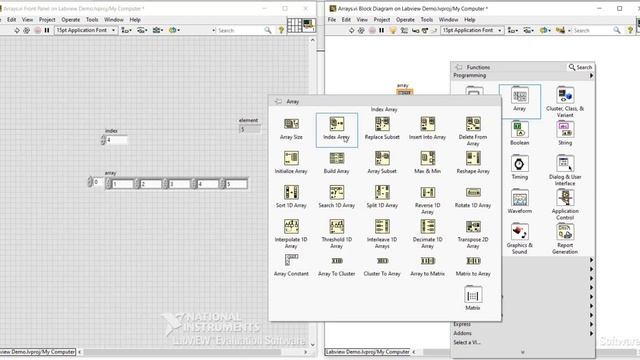Expand the Express palette category

tap(591, 324)
